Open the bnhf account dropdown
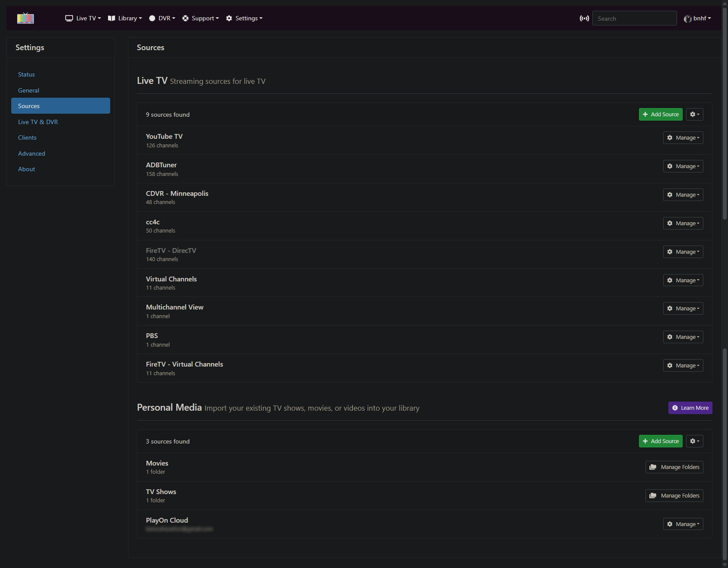The width and height of the screenshot is (728, 568). coord(697,18)
